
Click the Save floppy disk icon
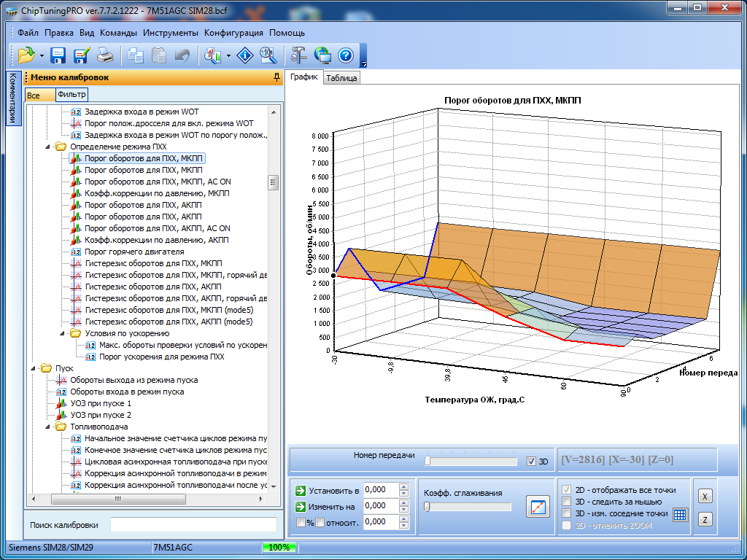tap(58, 55)
